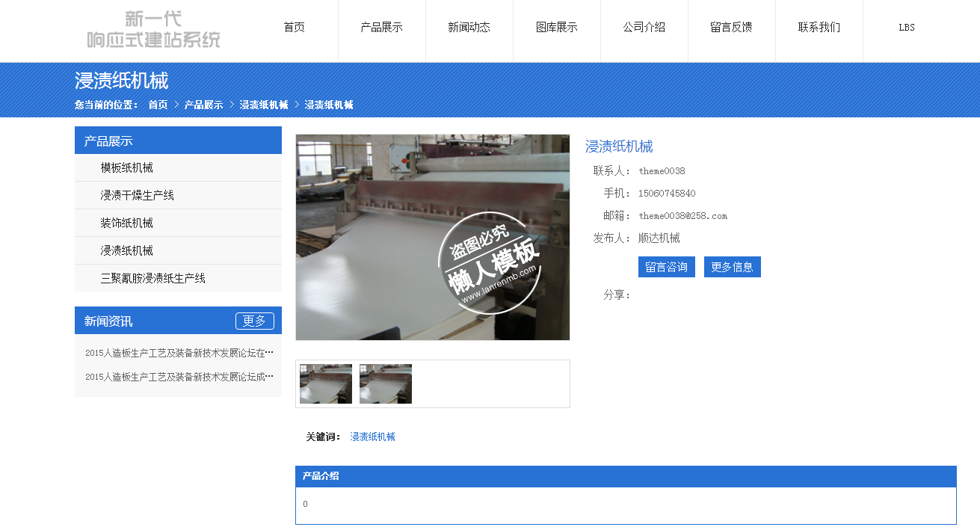
Task: Open the news item ending in 论坛成…
Action: click(x=179, y=377)
